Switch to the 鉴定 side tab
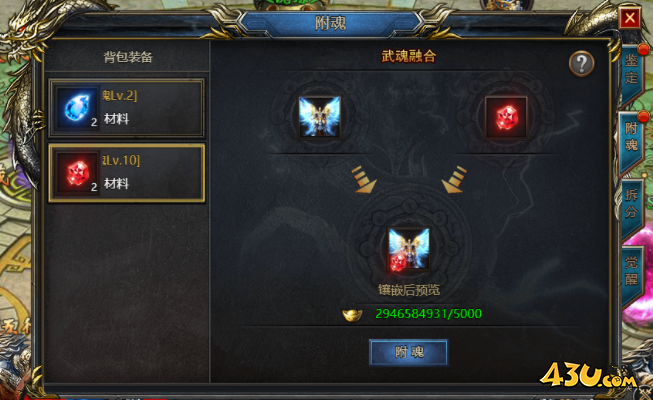This screenshot has height=400, width=653. [x=631, y=72]
